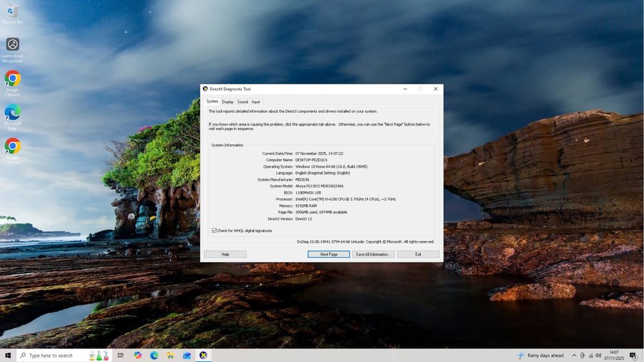Click the DirectX icon in the title bar
The width and height of the screenshot is (644, 362).
[205, 89]
